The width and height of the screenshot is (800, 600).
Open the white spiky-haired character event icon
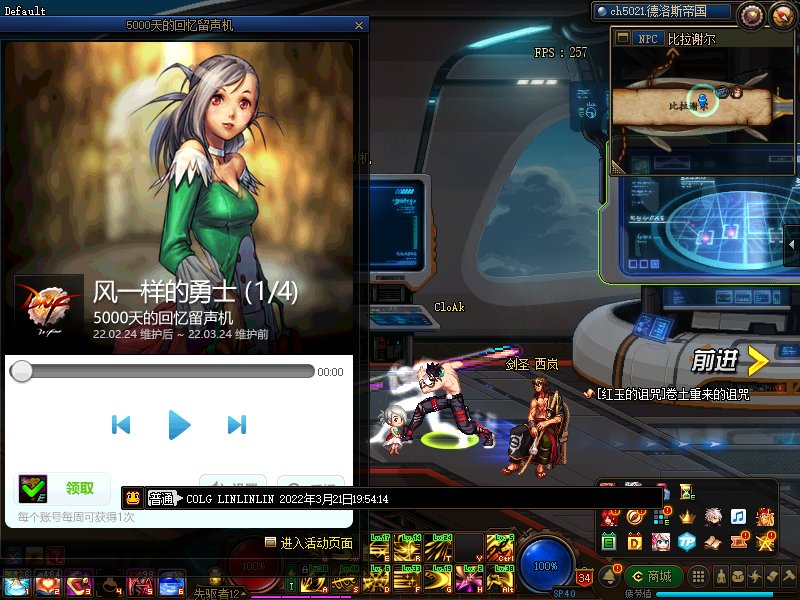[713, 516]
